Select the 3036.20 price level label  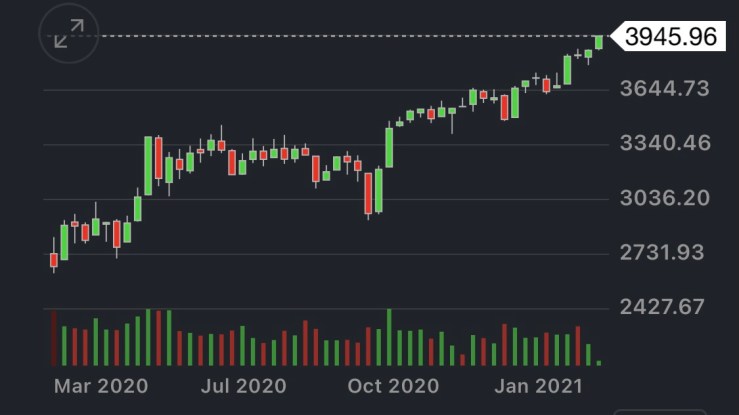663,197
